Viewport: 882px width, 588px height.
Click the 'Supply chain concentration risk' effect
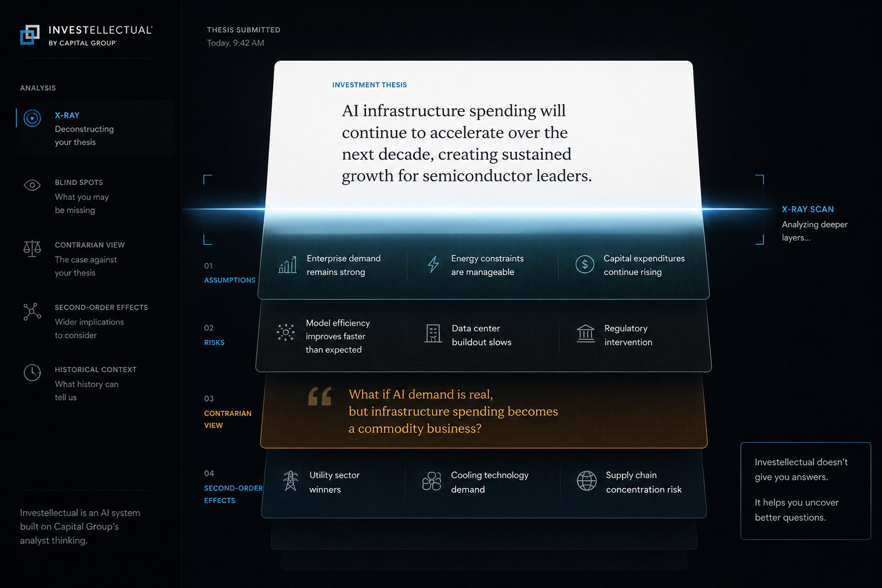[x=644, y=482]
